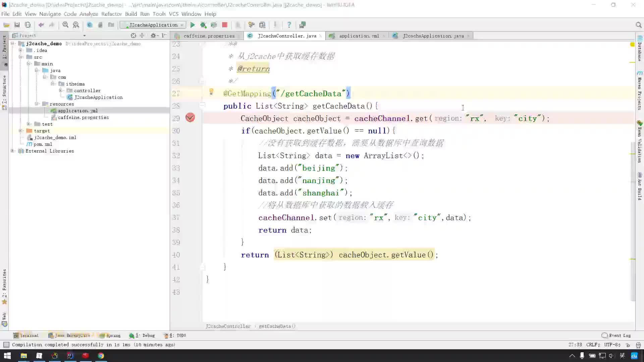Screen dimensions: 644x362
Task: Open Settings wrench icon
Action: pos(252,25)
